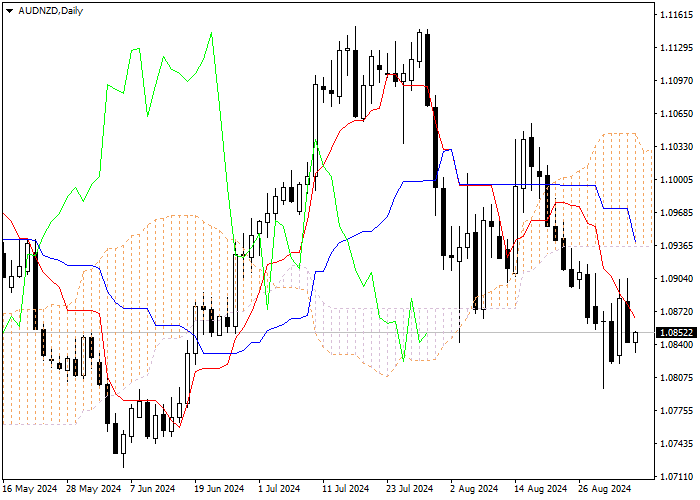700x500 pixels.
Task: Select price level 1.07110 on the scale
Action: tap(676, 477)
